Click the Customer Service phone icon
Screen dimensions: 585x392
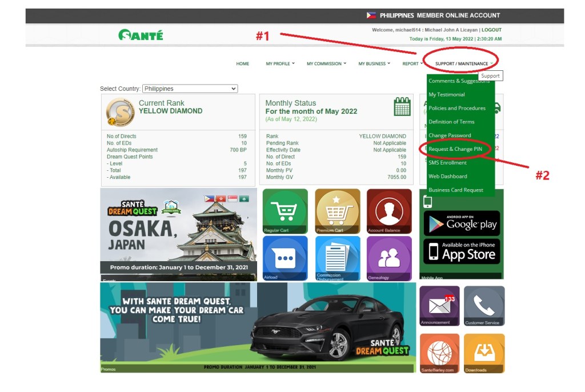(484, 306)
